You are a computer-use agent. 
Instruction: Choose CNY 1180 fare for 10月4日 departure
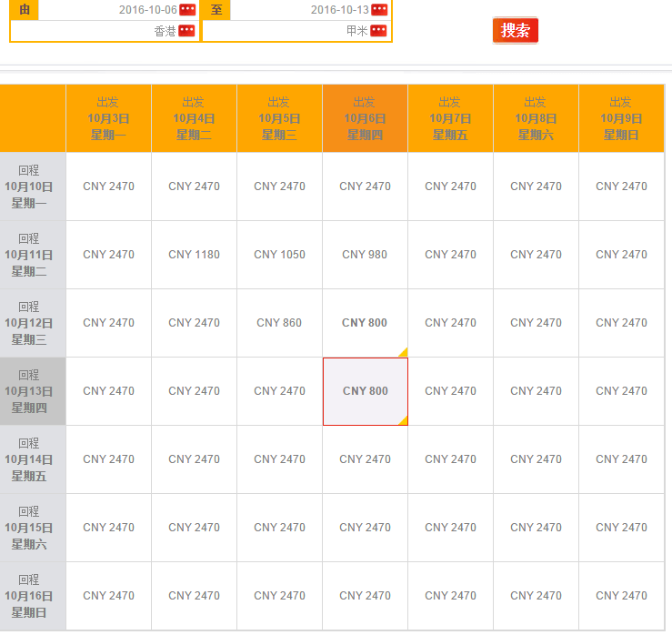(194, 255)
